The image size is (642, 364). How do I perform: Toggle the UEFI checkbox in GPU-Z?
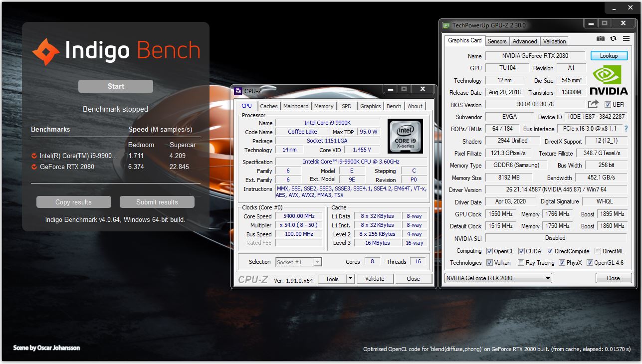click(x=608, y=105)
